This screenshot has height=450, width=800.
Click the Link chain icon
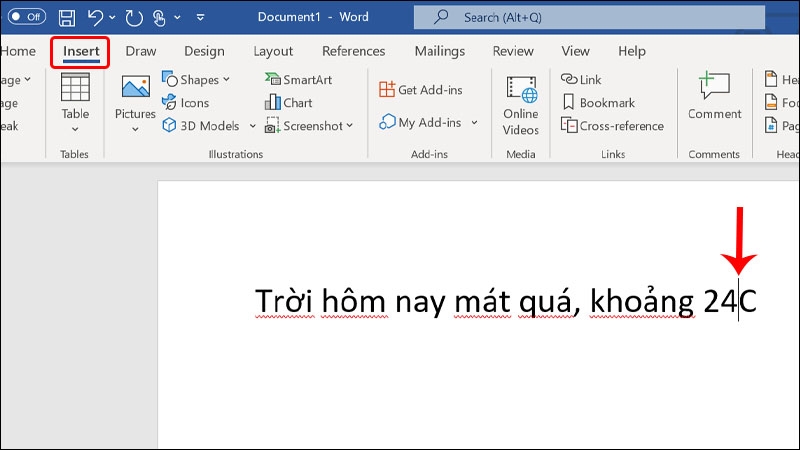(x=569, y=79)
